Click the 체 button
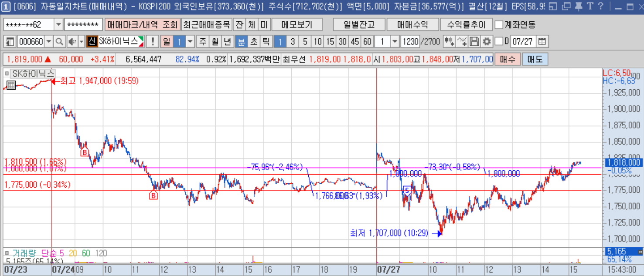The height and width of the screenshot is (276, 644). click(252, 25)
